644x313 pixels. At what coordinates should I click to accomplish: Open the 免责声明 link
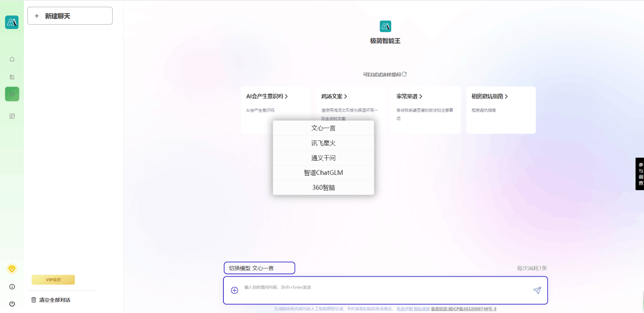pyautogui.click(x=405, y=309)
